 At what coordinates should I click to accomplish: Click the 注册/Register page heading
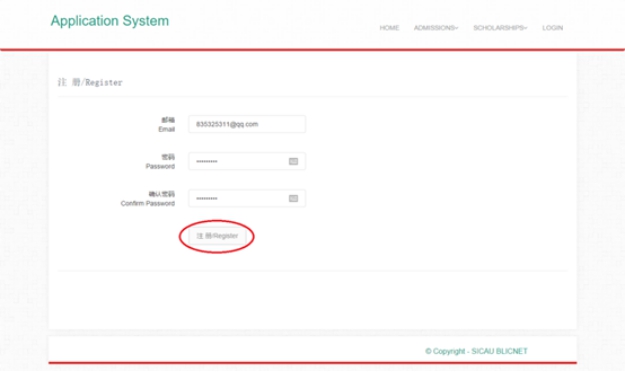click(x=90, y=83)
